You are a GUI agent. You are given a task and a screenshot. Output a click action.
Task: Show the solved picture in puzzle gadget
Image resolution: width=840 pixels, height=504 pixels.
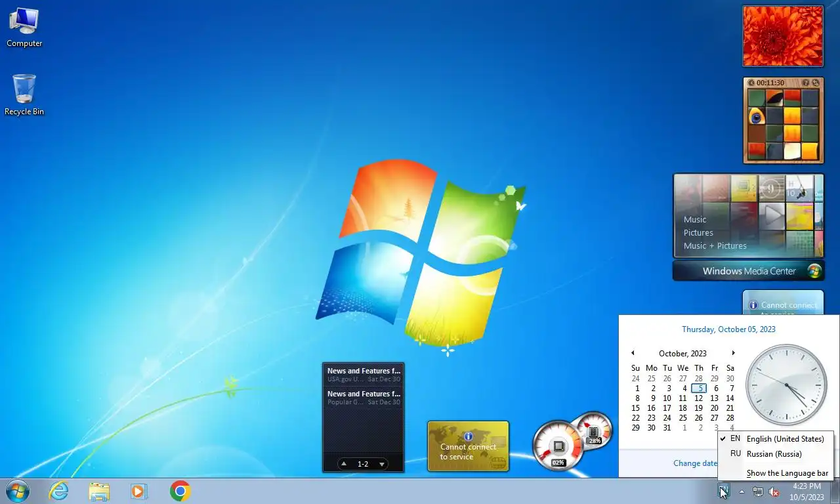[807, 83]
